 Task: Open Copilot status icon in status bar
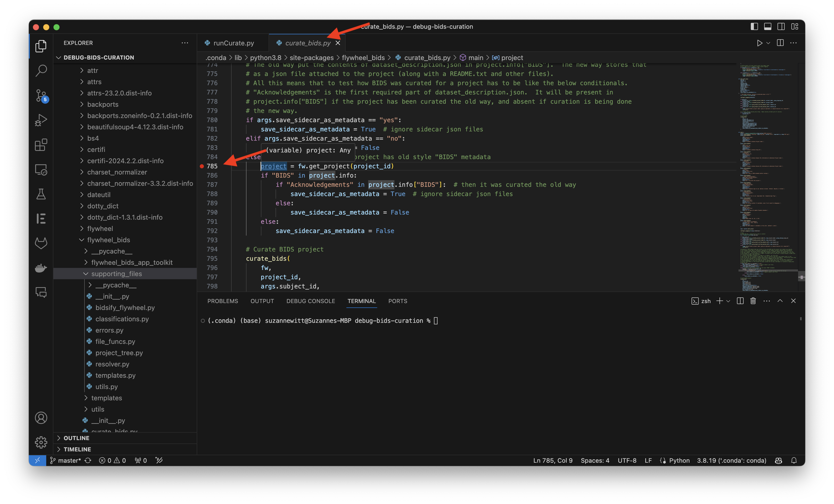[x=779, y=460]
